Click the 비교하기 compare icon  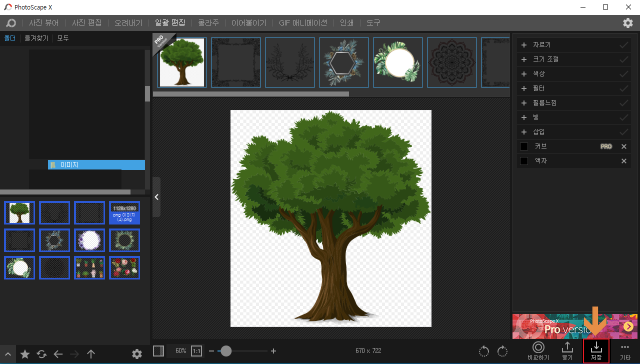538,351
